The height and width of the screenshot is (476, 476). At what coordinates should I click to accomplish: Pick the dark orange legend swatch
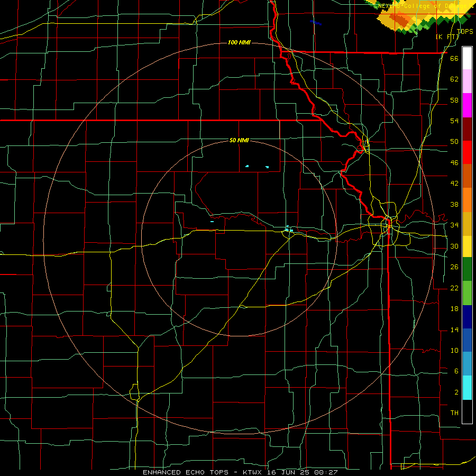pos(467,176)
